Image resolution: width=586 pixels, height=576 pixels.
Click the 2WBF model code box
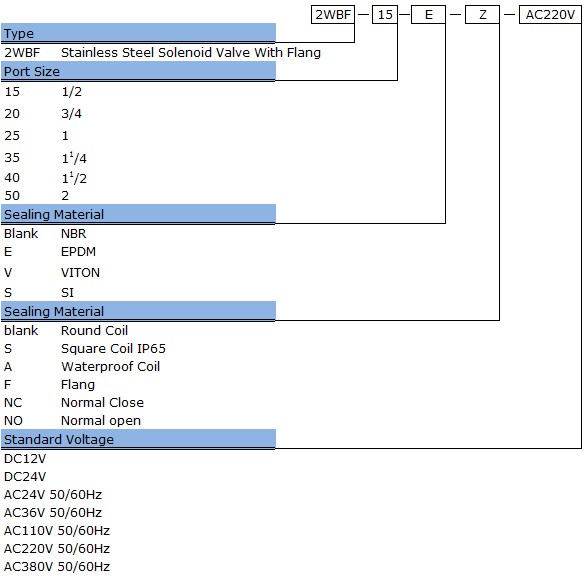point(333,15)
